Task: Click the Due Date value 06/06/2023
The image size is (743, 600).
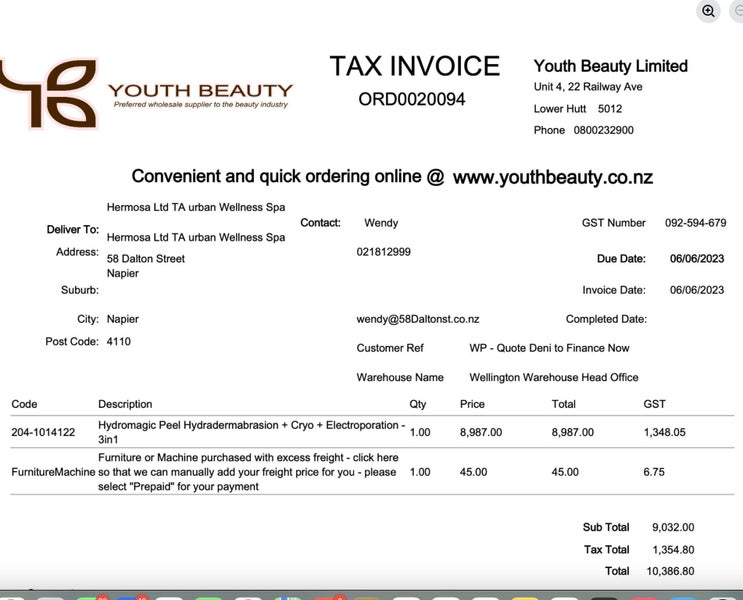Action: pyautogui.click(x=696, y=258)
